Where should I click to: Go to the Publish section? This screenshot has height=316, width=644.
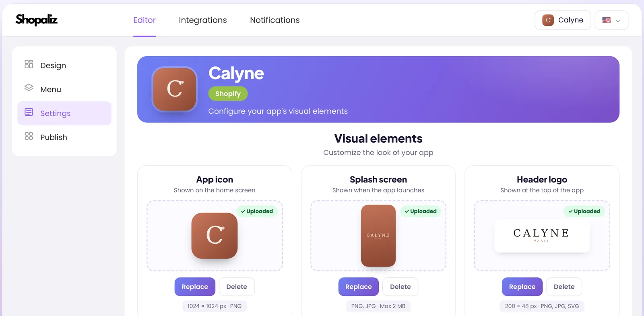[x=64, y=137]
